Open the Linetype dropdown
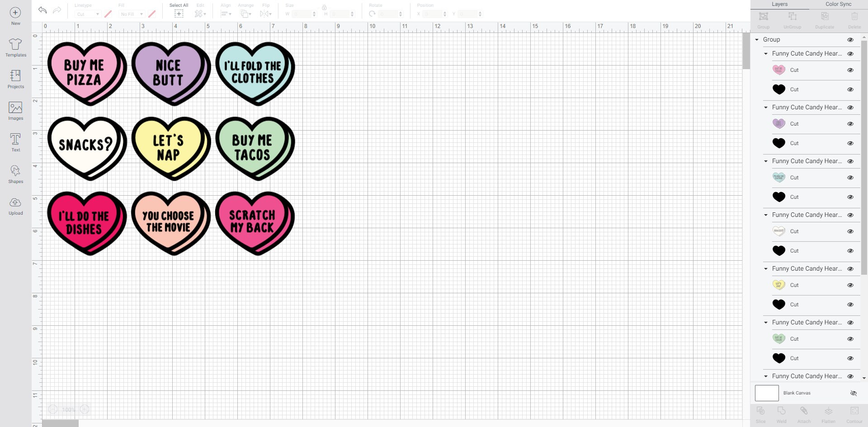Image resolution: width=868 pixels, height=427 pixels. coord(87,14)
